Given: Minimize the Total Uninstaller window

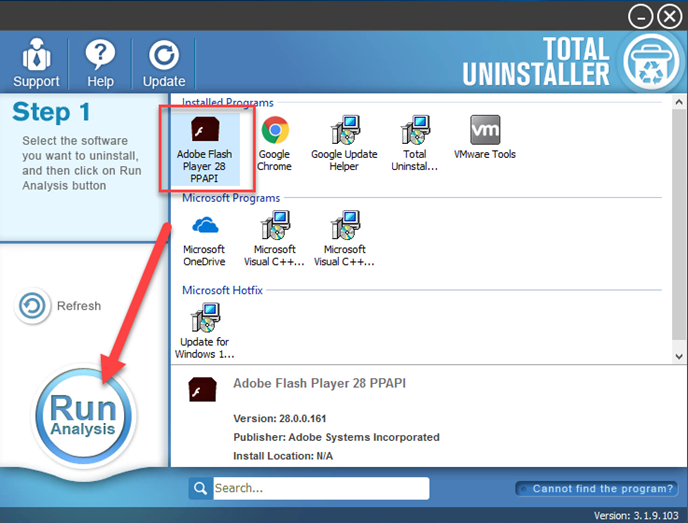Looking at the screenshot, I should pos(641,17).
